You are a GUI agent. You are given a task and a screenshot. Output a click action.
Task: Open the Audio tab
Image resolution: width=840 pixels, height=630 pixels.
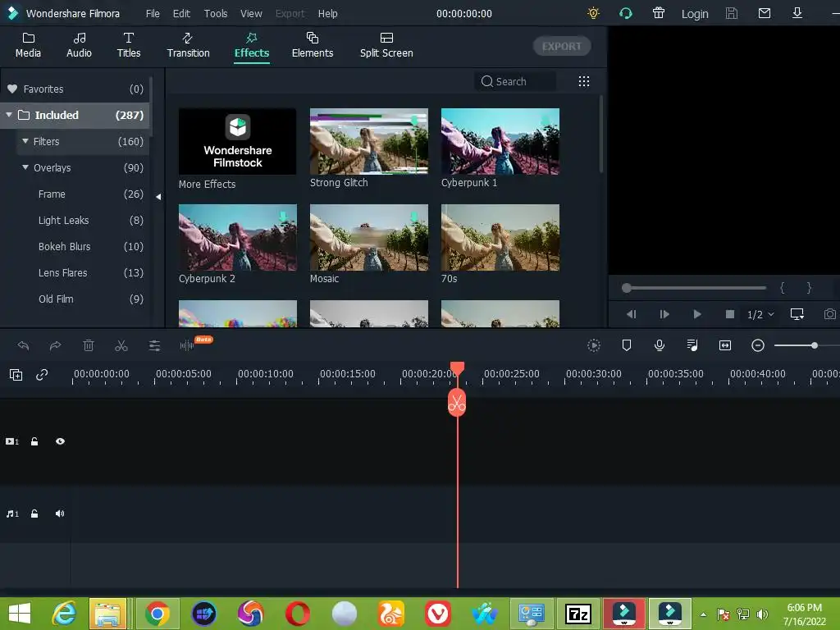point(79,45)
